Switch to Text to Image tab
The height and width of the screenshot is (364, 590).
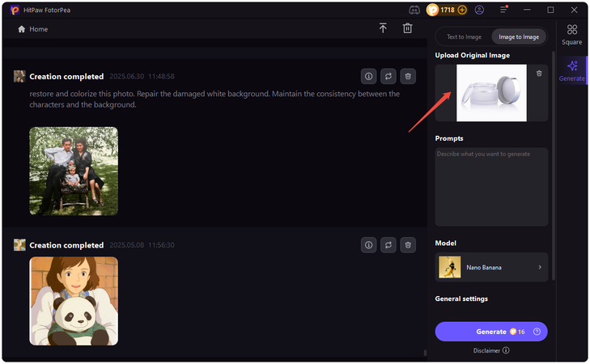[464, 36]
